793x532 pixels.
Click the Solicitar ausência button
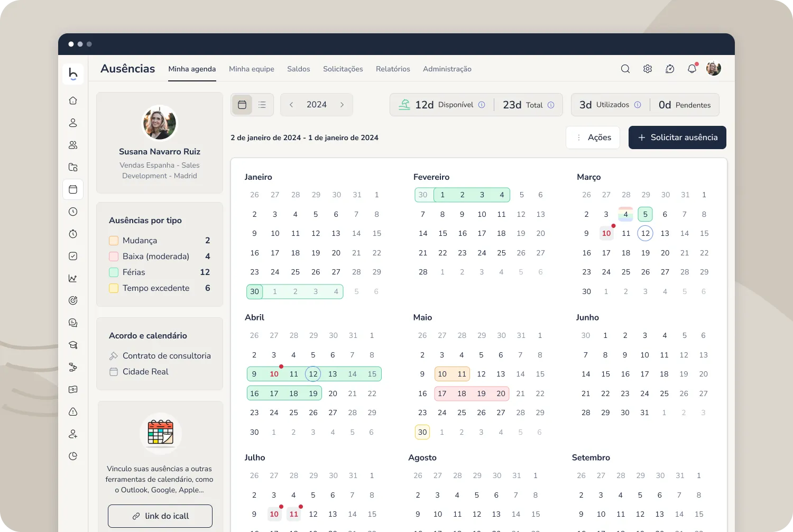tap(677, 137)
